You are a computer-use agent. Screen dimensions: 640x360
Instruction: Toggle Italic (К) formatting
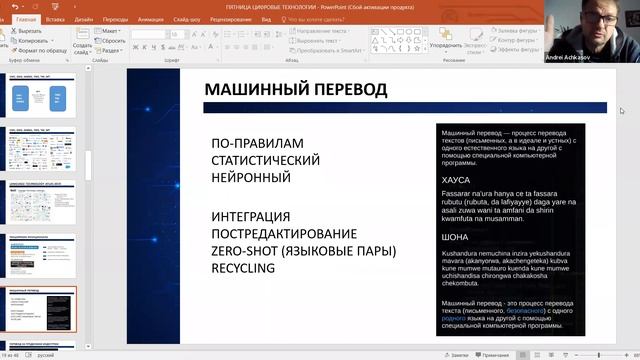pos(144,48)
